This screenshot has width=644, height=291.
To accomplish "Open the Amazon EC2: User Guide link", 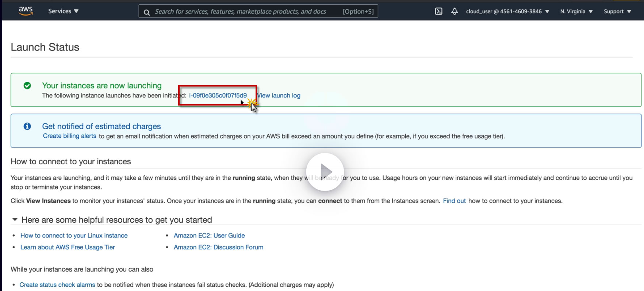I will click(x=209, y=236).
